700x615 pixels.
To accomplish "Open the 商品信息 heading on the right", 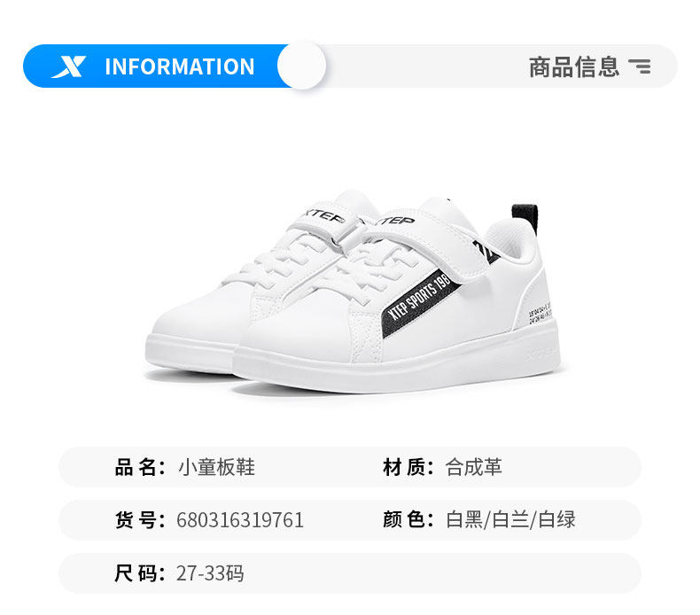I will pos(573,67).
